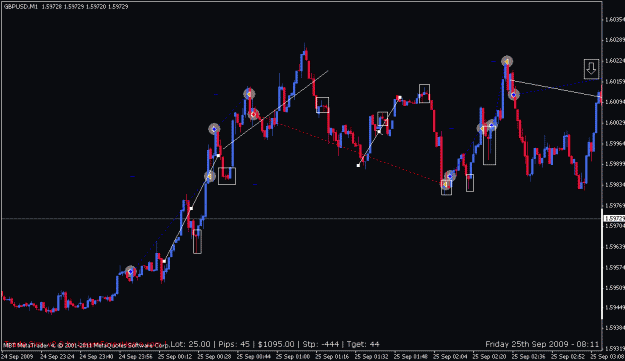Click the MetaQuotes Software Corp. copyright text

[86, 345]
